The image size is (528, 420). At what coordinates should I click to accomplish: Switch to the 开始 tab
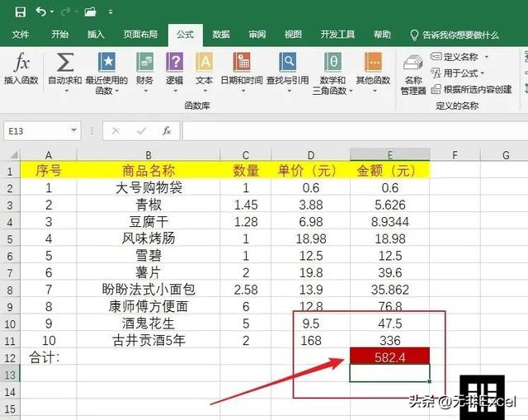60,35
